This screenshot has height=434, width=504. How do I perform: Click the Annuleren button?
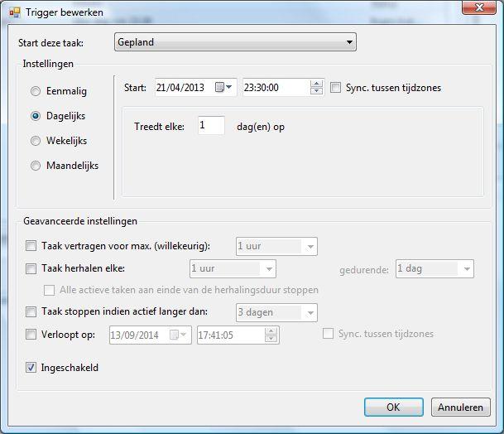pos(461,407)
